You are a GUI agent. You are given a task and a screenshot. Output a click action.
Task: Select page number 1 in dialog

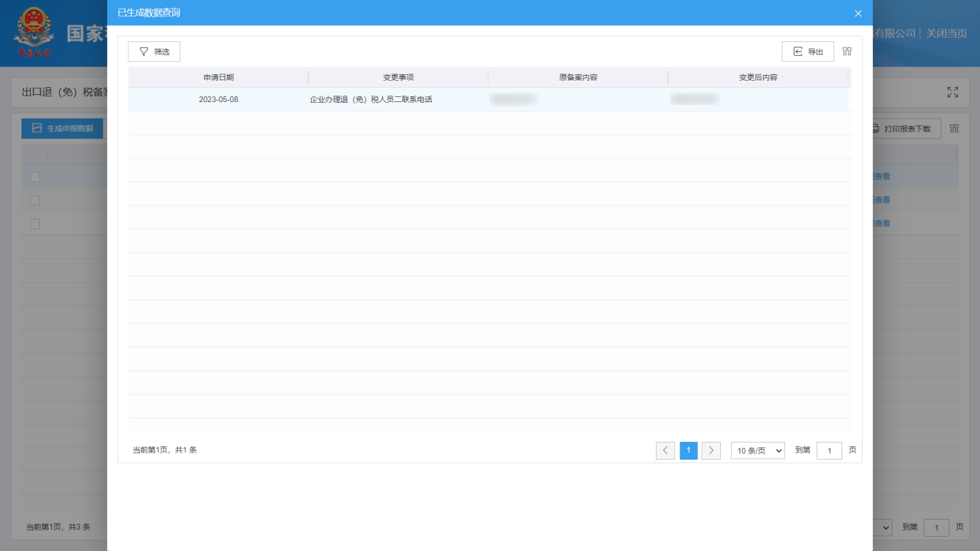[x=688, y=450]
